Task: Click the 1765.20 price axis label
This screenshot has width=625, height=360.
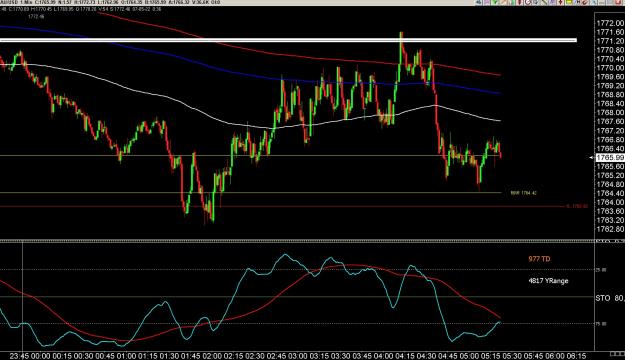Action: (609, 175)
